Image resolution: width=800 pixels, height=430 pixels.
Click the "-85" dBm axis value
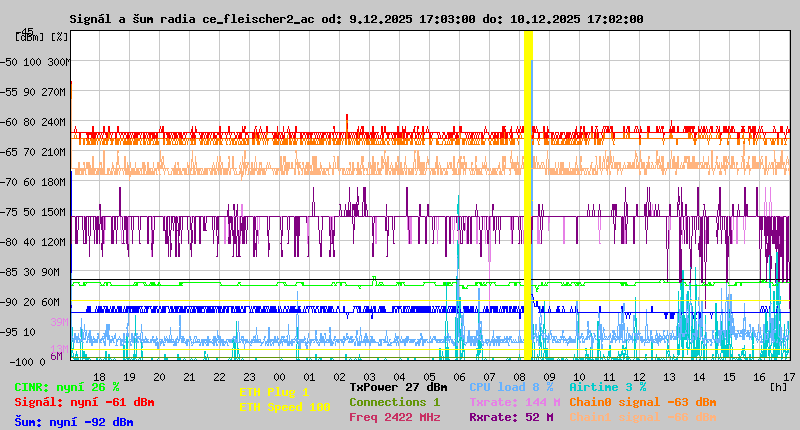click(x=8, y=272)
